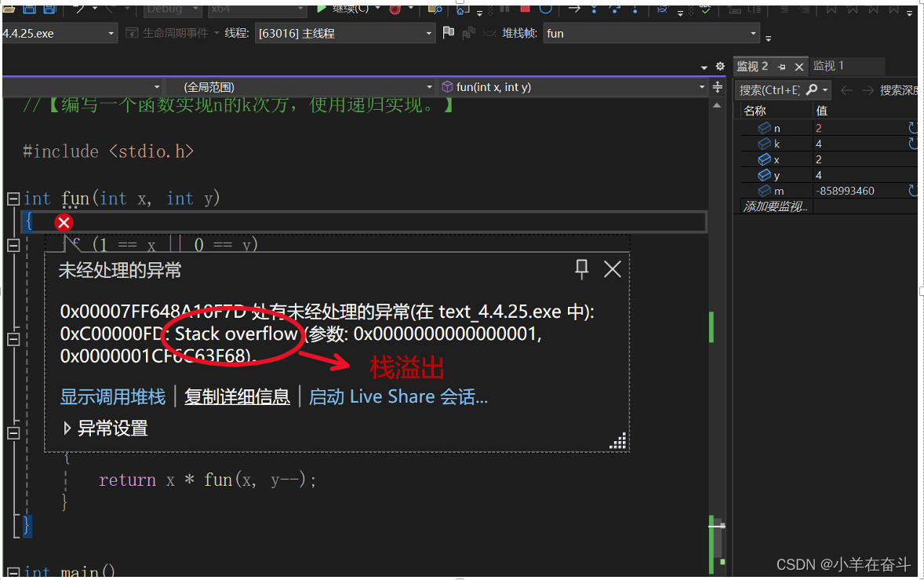The width and height of the screenshot is (924, 580).
Task: Click the pin icon on 监视 2 tab
Action: click(x=781, y=67)
